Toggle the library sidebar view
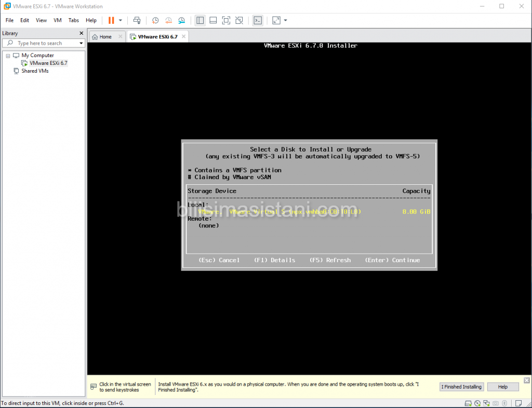532x408 pixels. click(x=200, y=20)
